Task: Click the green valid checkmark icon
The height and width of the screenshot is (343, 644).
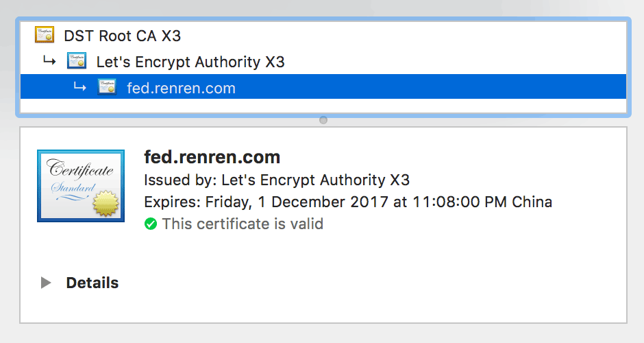Action: [x=151, y=224]
